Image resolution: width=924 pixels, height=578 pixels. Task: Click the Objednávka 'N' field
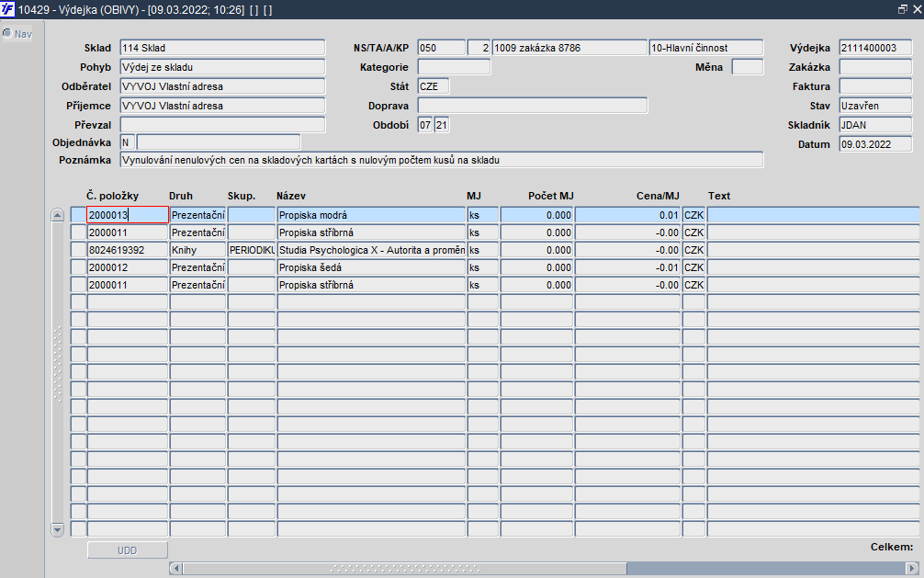pos(128,142)
